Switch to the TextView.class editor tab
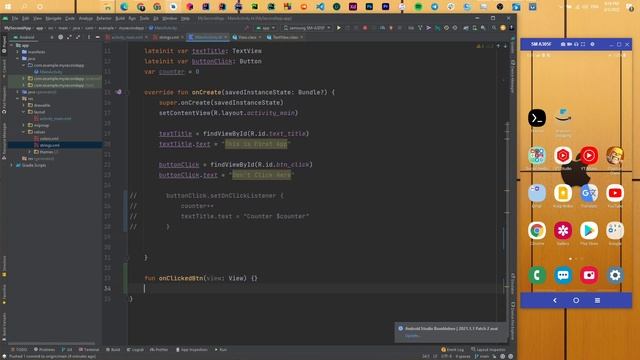This screenshot has width=640, height=360. [x=285, y=37]
